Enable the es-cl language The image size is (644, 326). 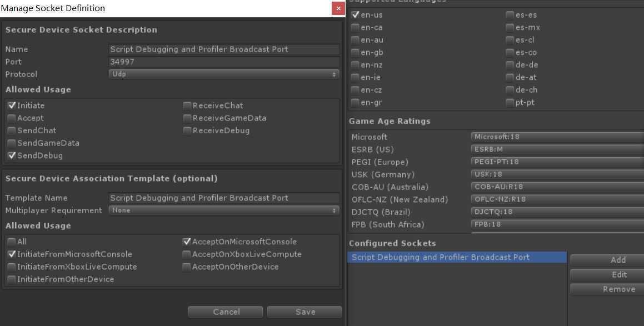(x=510, y=40)
